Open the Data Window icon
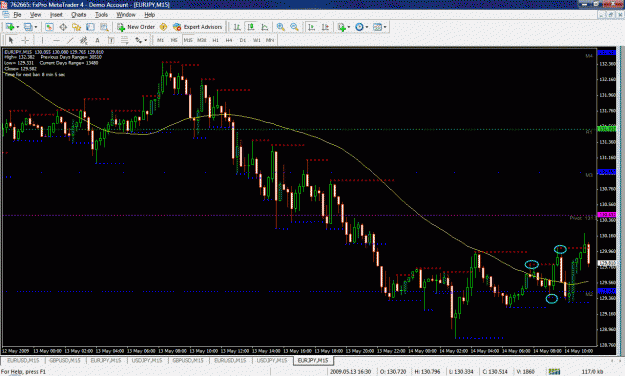Screen dimensions: 625x376 click(x=63, y=27)
